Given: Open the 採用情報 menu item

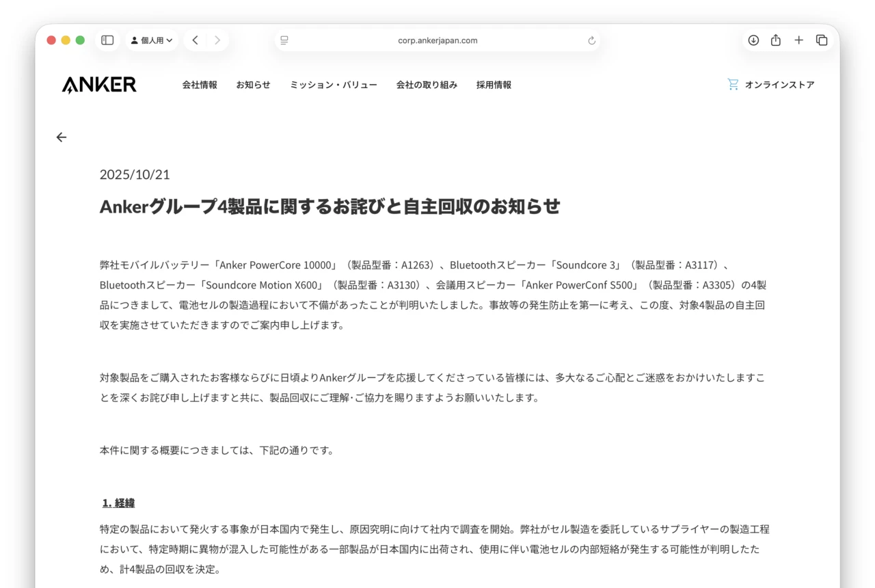Looking at the screenshot, I should tap(494, 85).
